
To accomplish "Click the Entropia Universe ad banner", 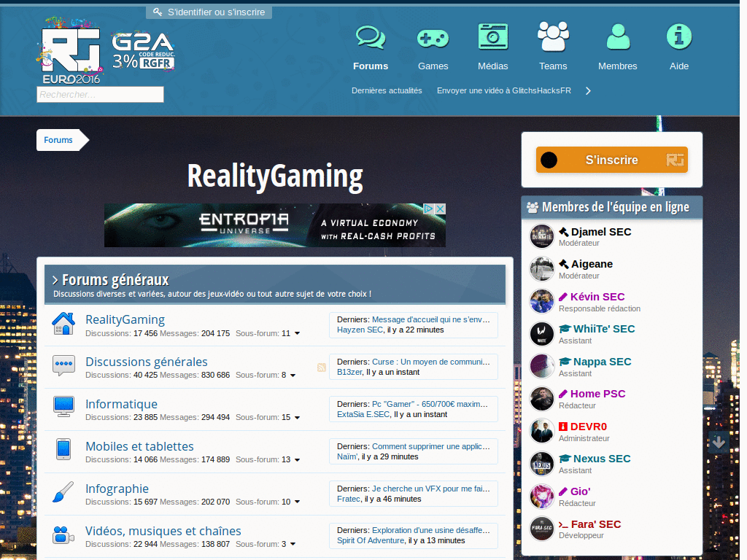I will tap(275, 225).
